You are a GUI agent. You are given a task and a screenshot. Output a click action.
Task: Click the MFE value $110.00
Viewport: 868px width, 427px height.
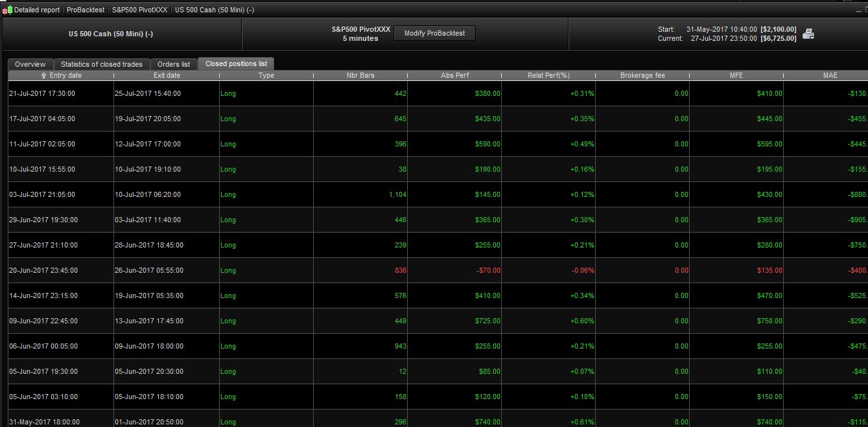[x=769, y=371]
